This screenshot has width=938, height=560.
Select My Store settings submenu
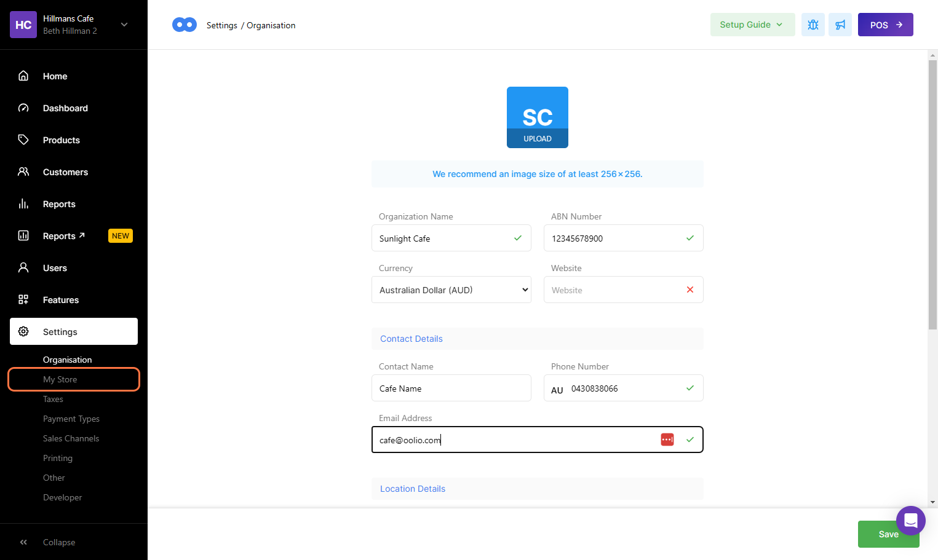coord(60,379)
